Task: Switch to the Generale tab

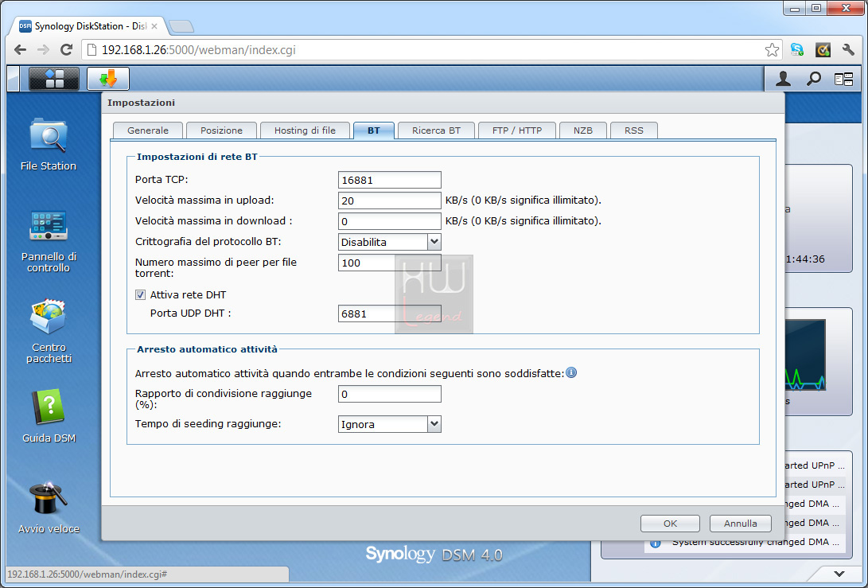Action: point(148,130)
